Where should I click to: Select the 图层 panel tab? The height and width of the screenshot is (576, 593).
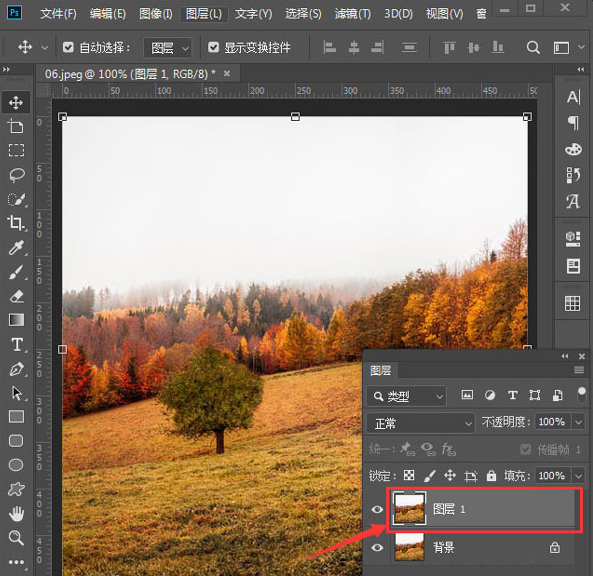(x=380, y=371)
